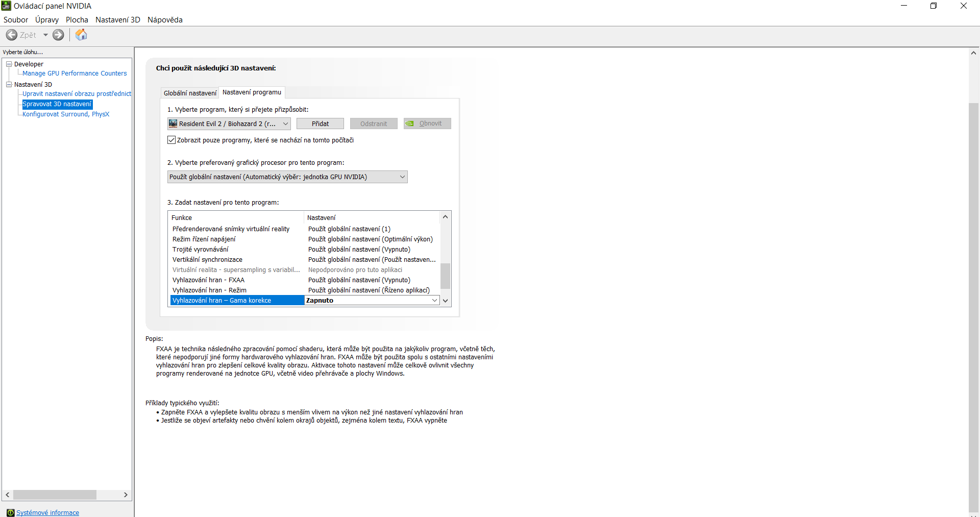
Task: Restore down the window
Action: 934,6
